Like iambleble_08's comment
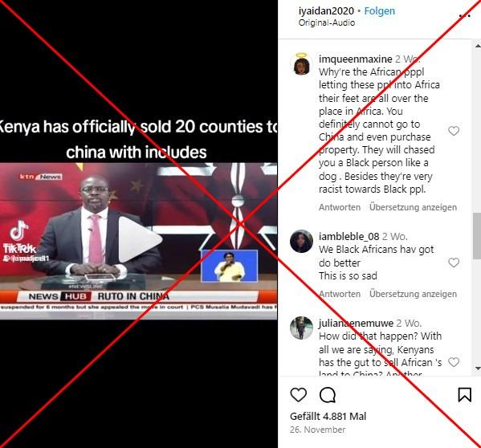This screenshot has width=481, height=448. 454,263
